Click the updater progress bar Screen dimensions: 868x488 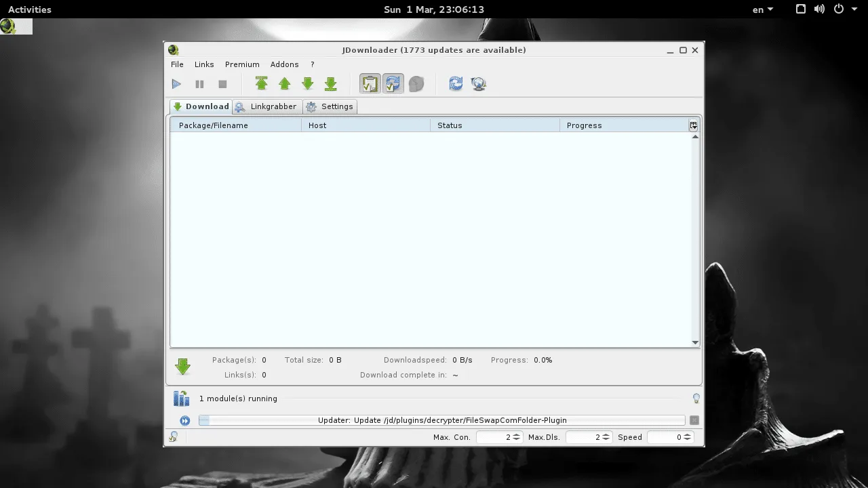click(442, 420)
